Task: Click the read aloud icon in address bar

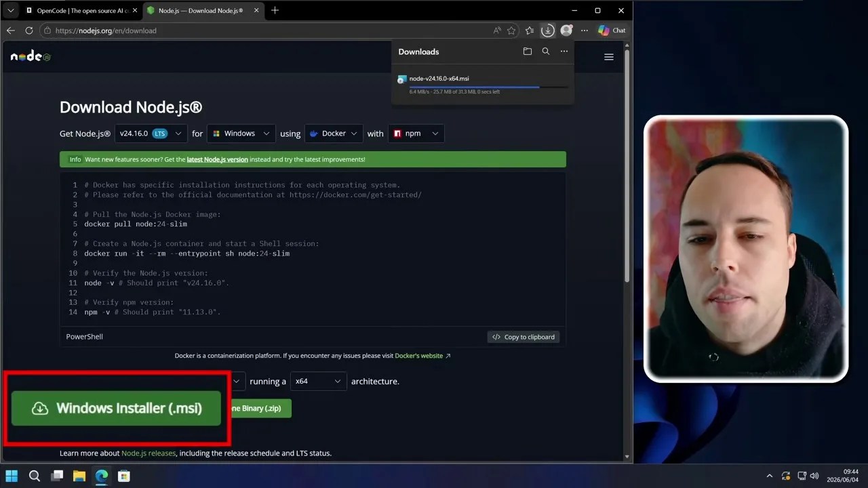Action: click(x=497, y=30)
